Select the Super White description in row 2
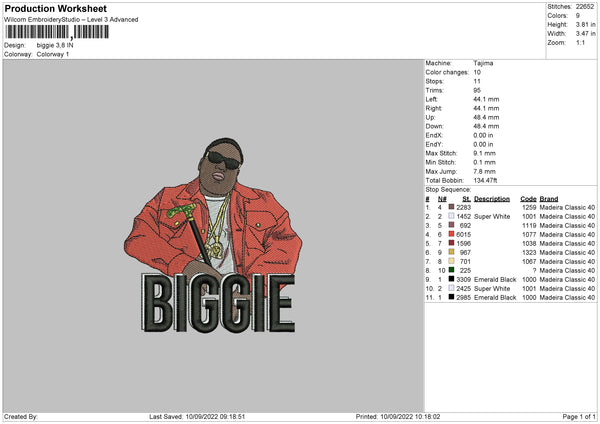 (492, 216)
